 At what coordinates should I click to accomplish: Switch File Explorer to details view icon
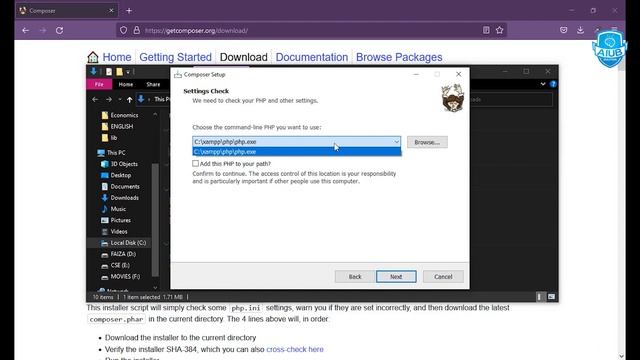(539, 297)
